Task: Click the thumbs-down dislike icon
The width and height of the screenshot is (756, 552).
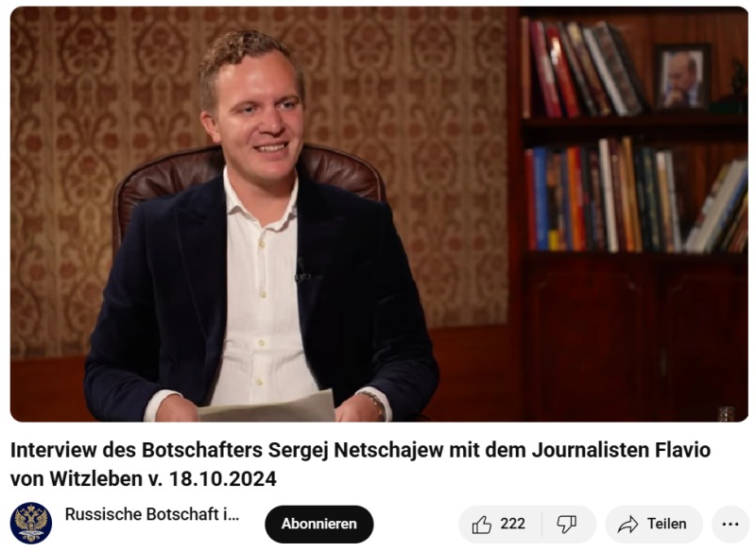Action: click(x=566, y=524)
